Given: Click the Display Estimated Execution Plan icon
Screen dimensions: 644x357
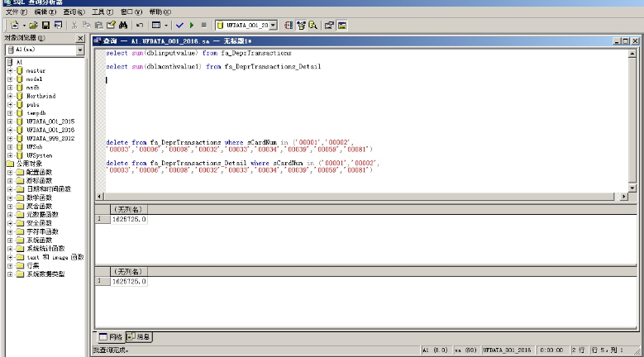Looking at the screenshot, I should (289, 26).
